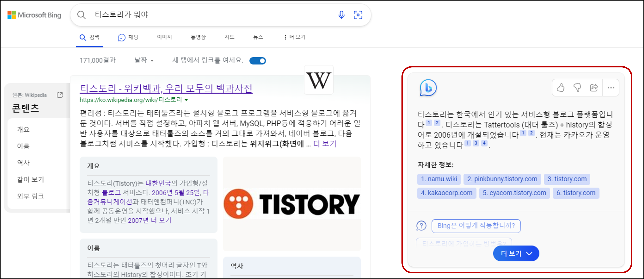Screen dimensions: 644x279
Task: Click the 2006년 5월 25일 link in 개요
Action: [176, 193]
